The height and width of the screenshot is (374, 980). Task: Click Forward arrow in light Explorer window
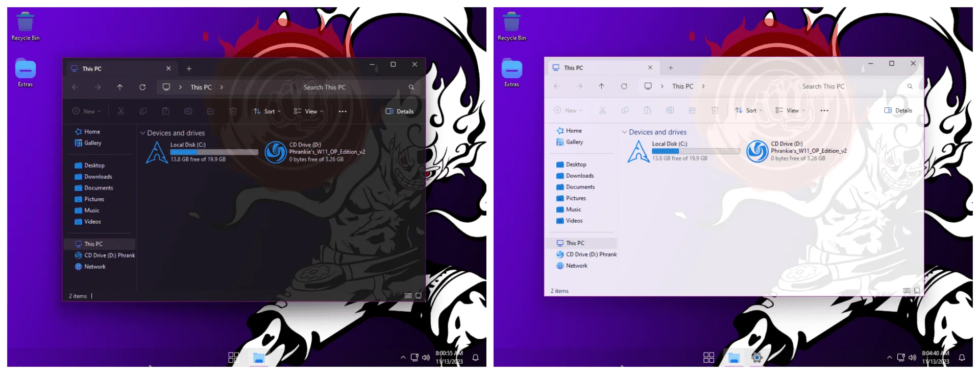pos(579,86)
